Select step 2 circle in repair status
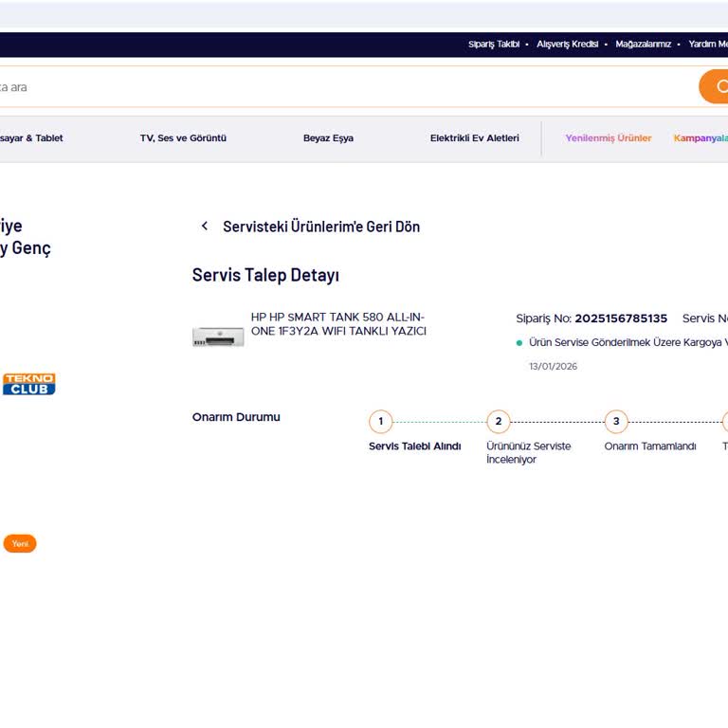The height and width of the screenshot is (728, 728). [499, 422]
